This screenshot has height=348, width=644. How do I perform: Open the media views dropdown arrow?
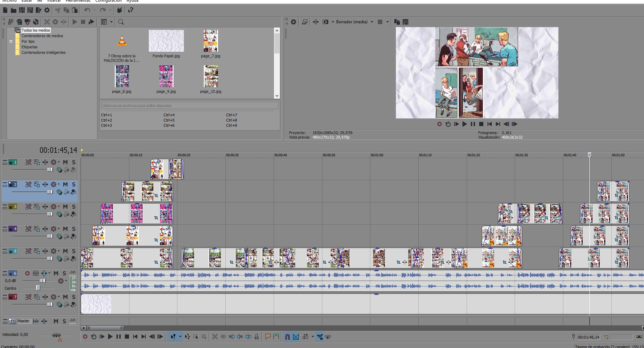tap(111, 22)
